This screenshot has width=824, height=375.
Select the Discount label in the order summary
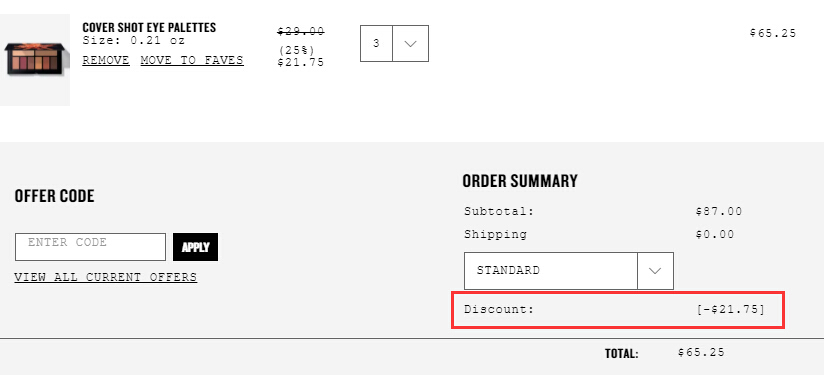(499, 309)
